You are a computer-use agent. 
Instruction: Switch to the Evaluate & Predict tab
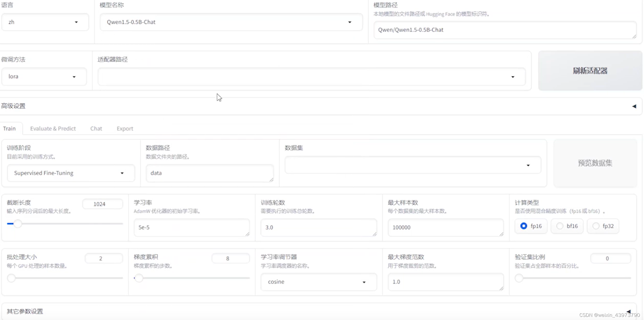[53, 129]
